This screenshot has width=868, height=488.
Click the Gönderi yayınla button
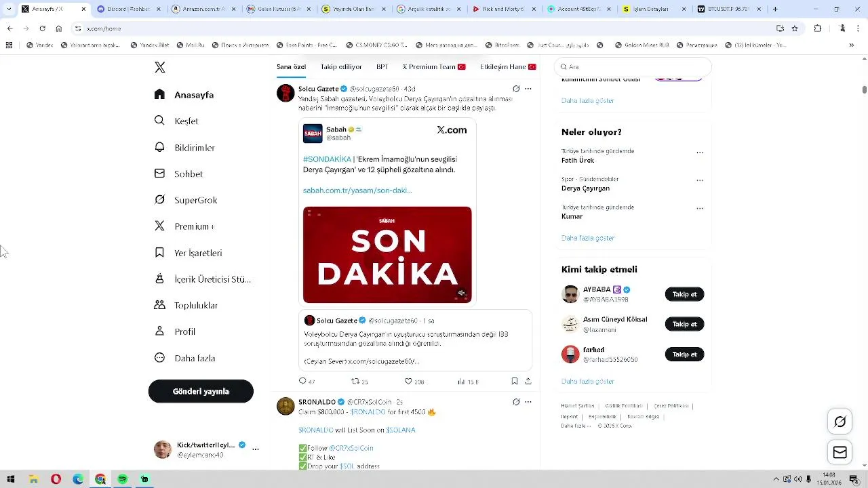201,391
